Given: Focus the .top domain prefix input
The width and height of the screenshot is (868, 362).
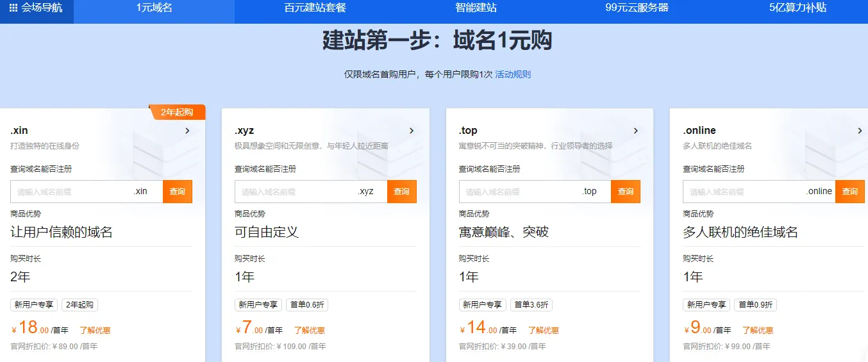Looking at the screenshot, I should [535, 192].
